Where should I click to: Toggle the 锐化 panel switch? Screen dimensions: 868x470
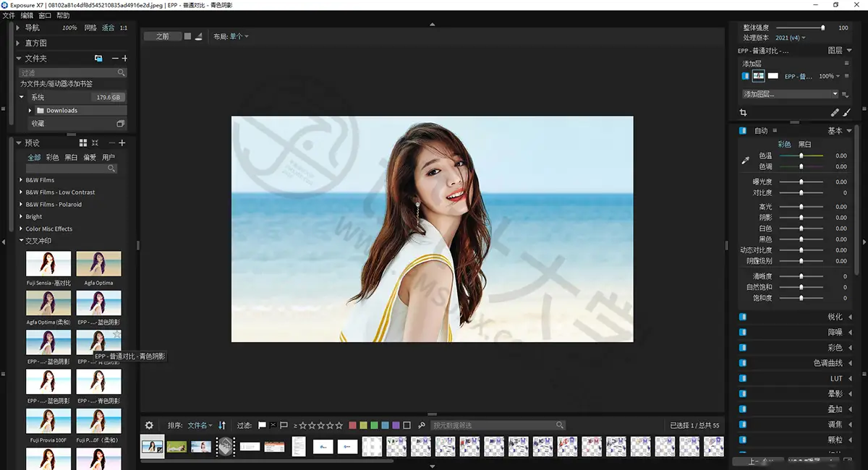[x=743, y=317]
